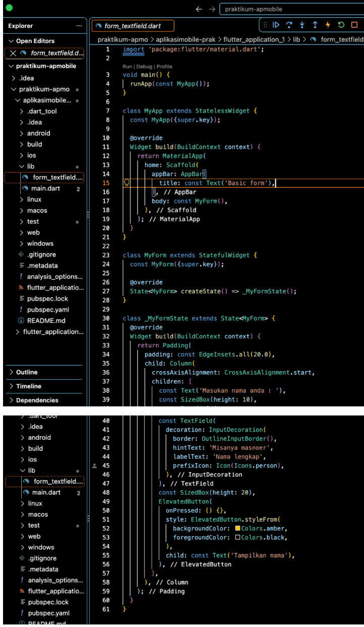Collapse the praktikum-apmobile root section
364x627 pixels.
[x=12, y=66]
